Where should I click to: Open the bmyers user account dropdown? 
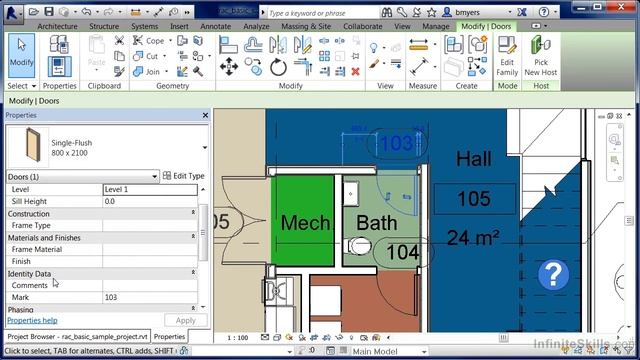pos(510,12)
